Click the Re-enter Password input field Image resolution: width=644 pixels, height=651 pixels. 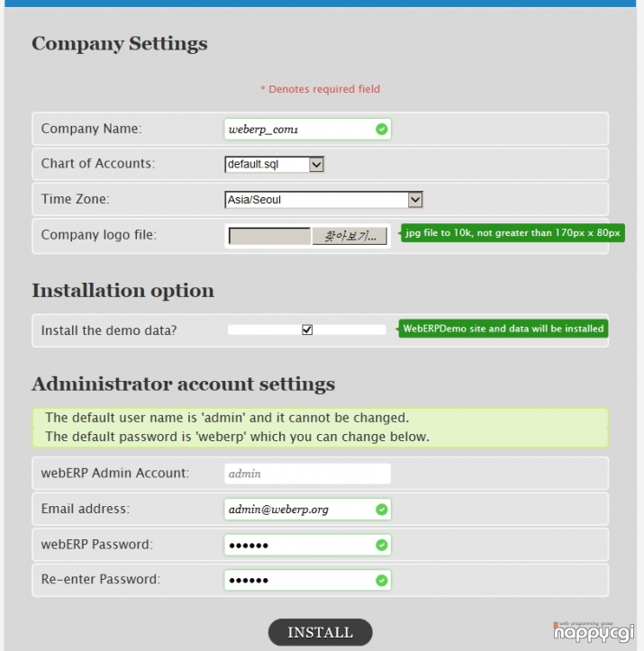click(307, 580)
